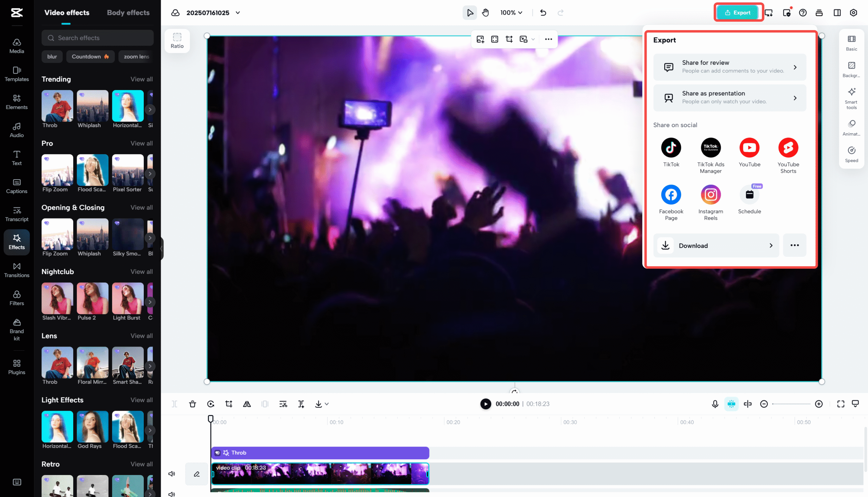Open the Captions panel

point(17,186)
